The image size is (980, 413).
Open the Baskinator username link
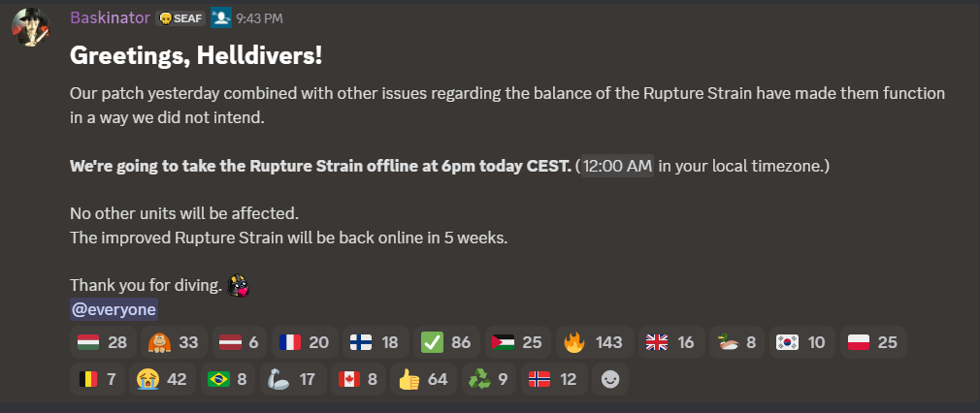pos(110,18)
